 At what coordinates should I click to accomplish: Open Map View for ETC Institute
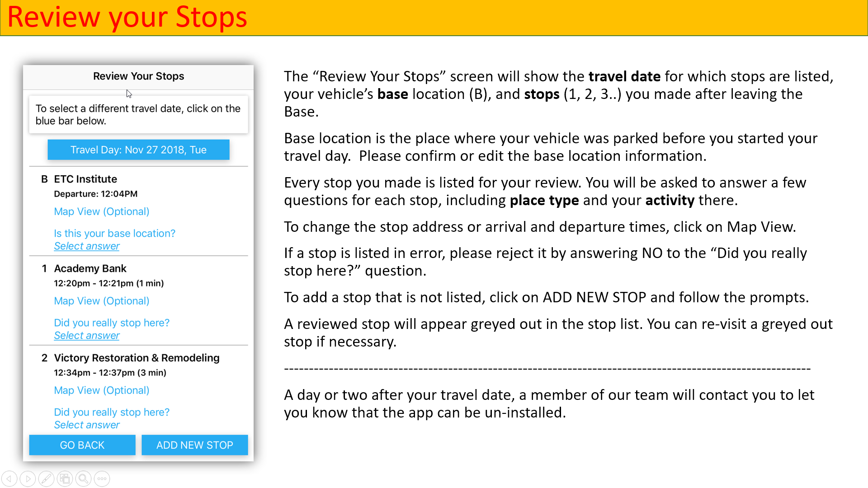(x=101, y=211)
